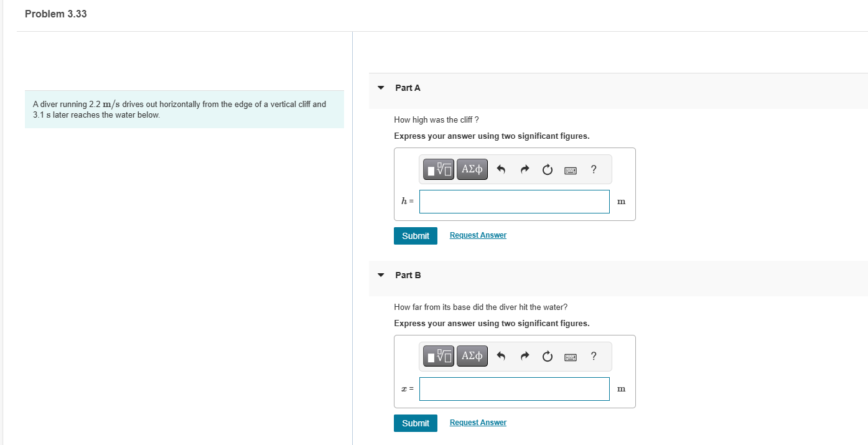Click the redo arrow in Part A toolbar
868x445 pixels.
[525, 169]
